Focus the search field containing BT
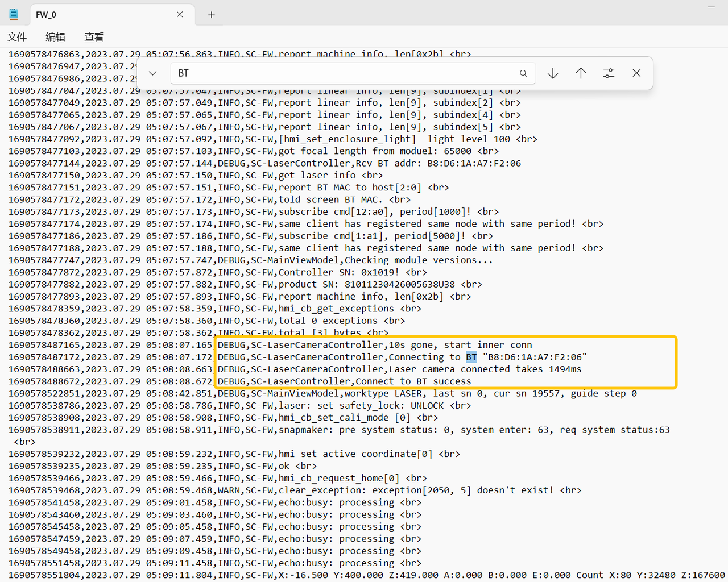This screenshot has height=582, width=728. tap(341, 73)
